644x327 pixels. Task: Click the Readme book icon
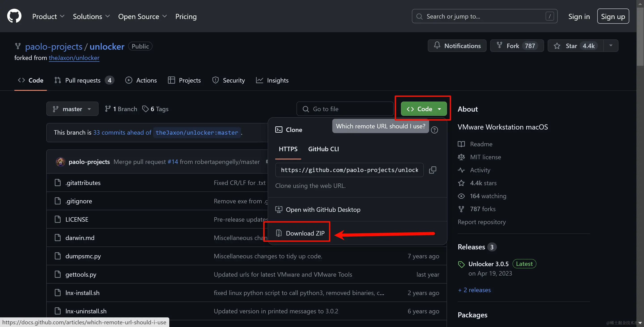point(461,144)
